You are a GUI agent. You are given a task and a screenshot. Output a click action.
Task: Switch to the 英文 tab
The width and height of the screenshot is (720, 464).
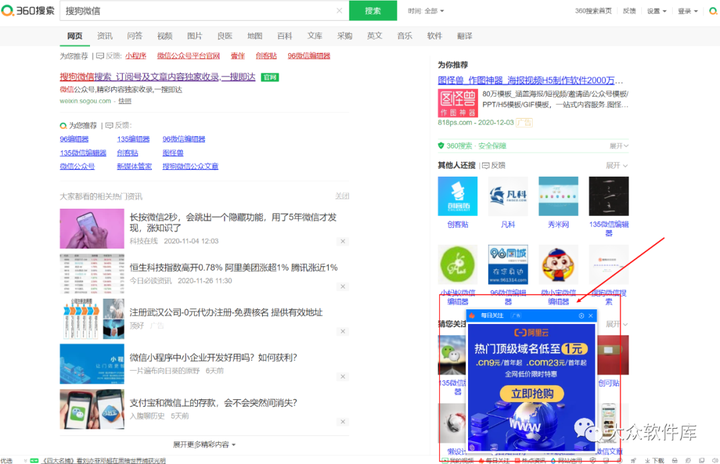coord(375,36)
